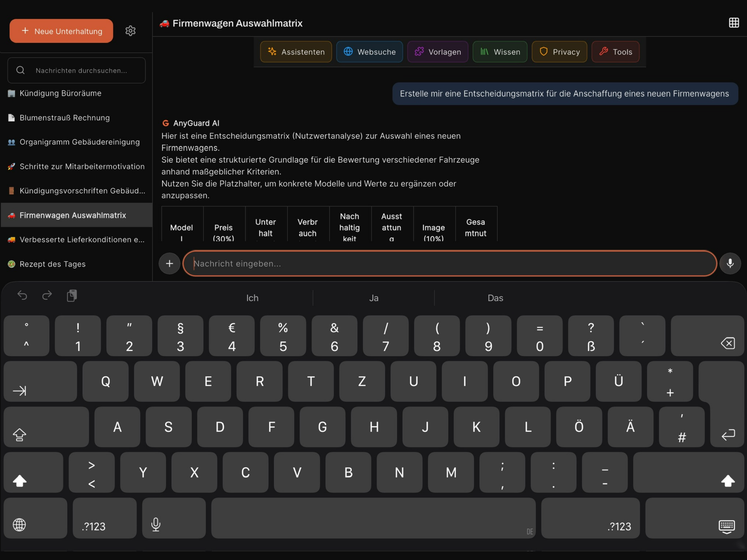Open Verbesserte Lieferkonditionen conversation
Screen dimensions: 747x560
tap(77, 239)
